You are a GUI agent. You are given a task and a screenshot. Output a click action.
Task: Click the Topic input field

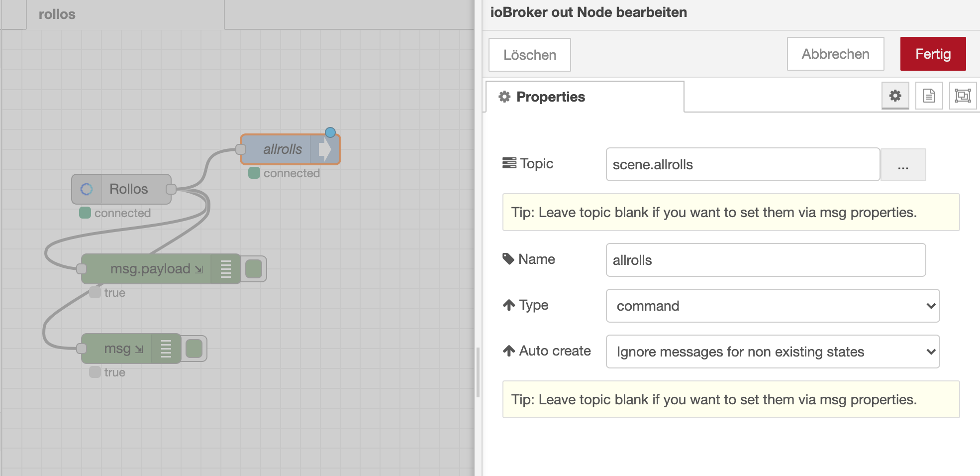pos(743,165)
